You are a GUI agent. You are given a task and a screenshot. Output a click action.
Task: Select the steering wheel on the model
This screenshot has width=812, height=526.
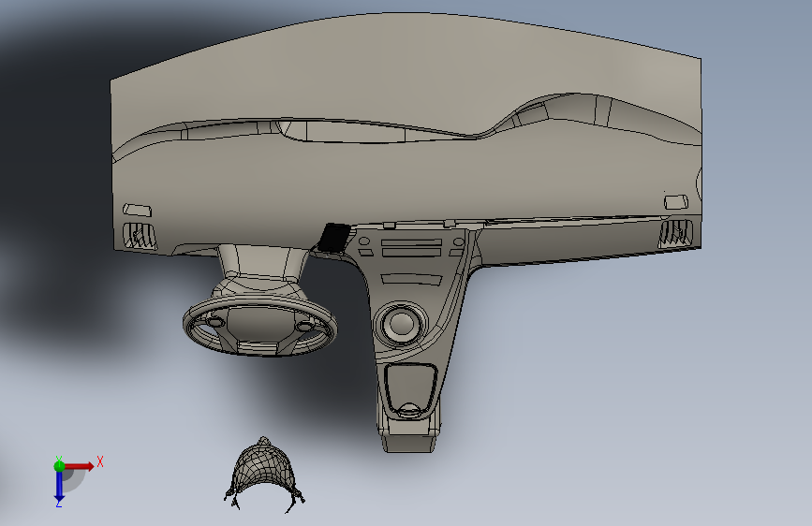tap(260, 325)
